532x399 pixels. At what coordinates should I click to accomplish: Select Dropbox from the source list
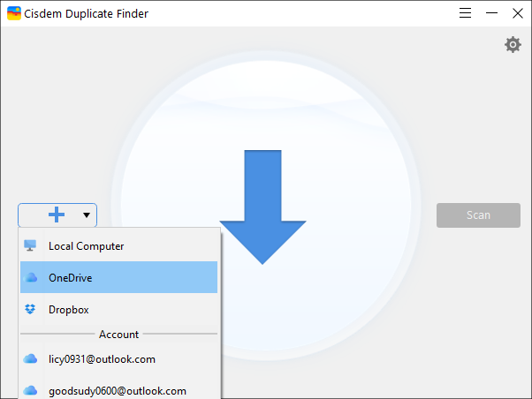(118, 309)
